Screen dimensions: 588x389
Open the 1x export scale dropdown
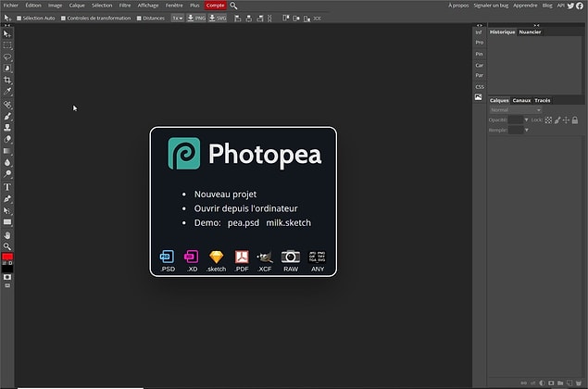178,18
